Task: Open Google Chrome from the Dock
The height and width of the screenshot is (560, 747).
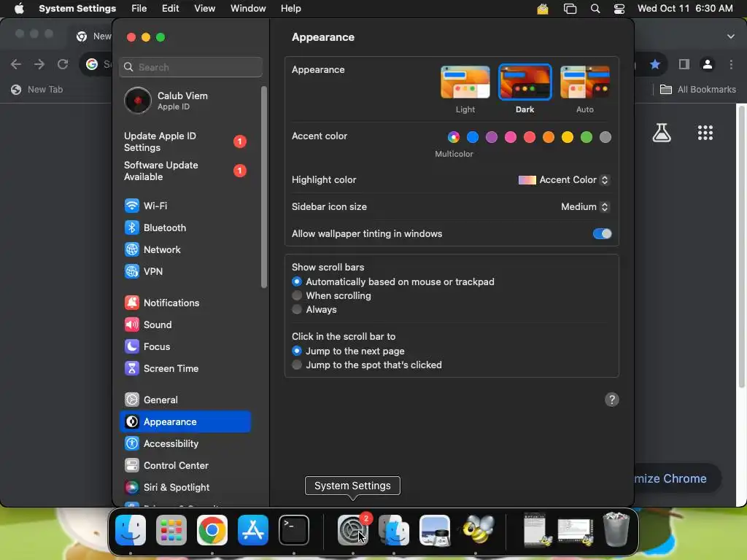Action: [x=212, y=530]
